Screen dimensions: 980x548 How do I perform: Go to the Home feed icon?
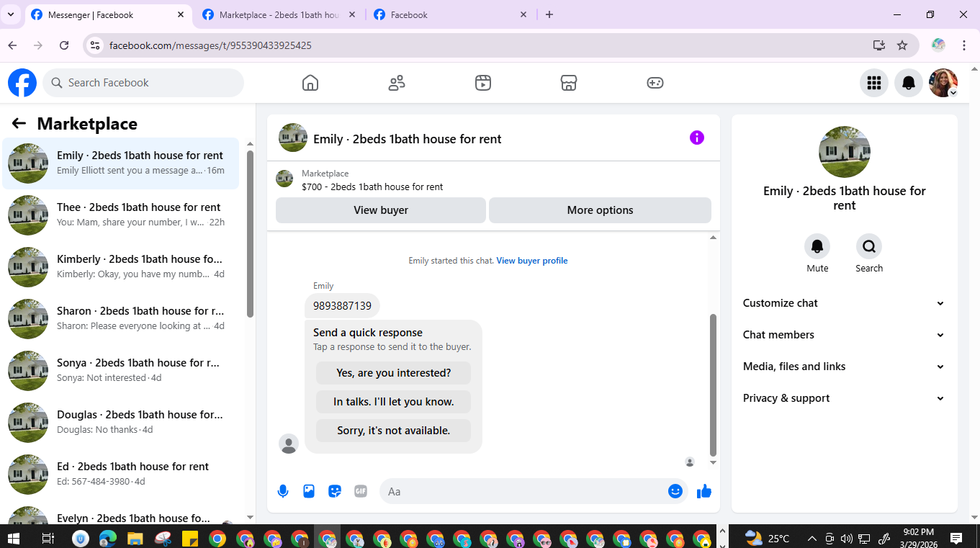pos(310,83)
